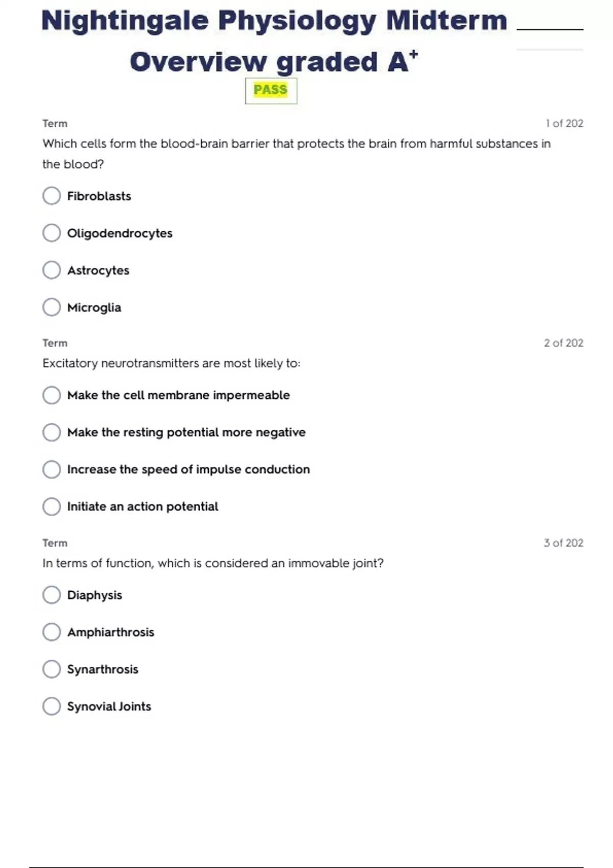
Task: Choose 'Initiate an action potential' option
Action: point(52,507)
